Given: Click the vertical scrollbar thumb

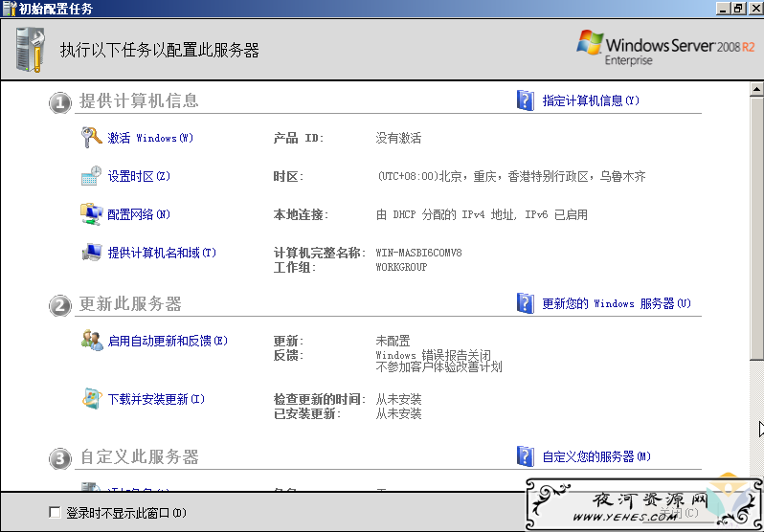Looking at the screenshot, I should click(x=756, y=229).
